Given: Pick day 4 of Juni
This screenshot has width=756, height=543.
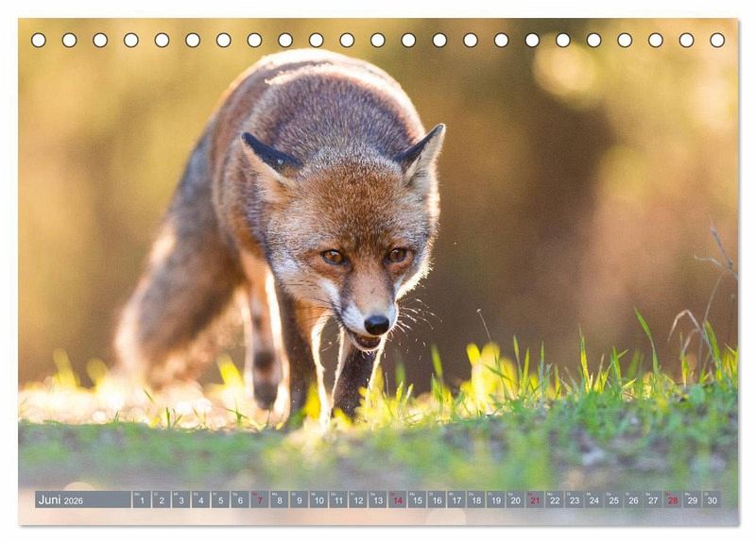Looking at the screenshot, I should (x=200, y=500).
